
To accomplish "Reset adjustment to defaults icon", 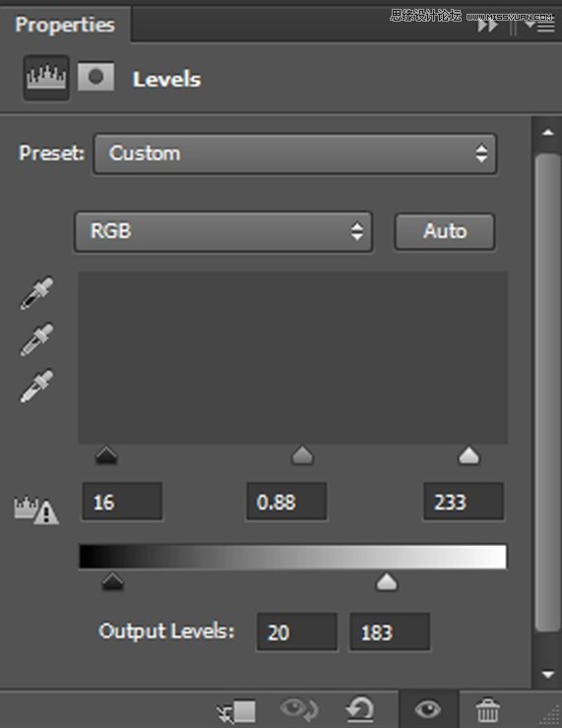I will click(x=360, y=709).
